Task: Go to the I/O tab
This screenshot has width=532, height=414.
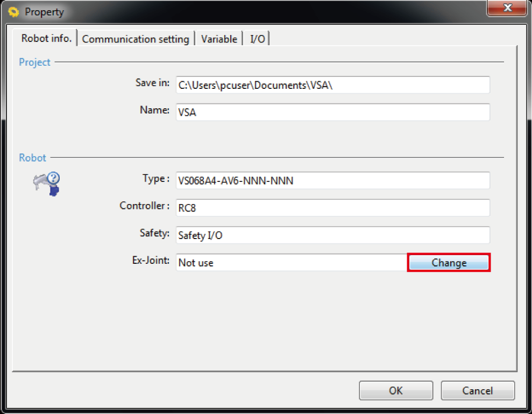Action: point(258,39)
